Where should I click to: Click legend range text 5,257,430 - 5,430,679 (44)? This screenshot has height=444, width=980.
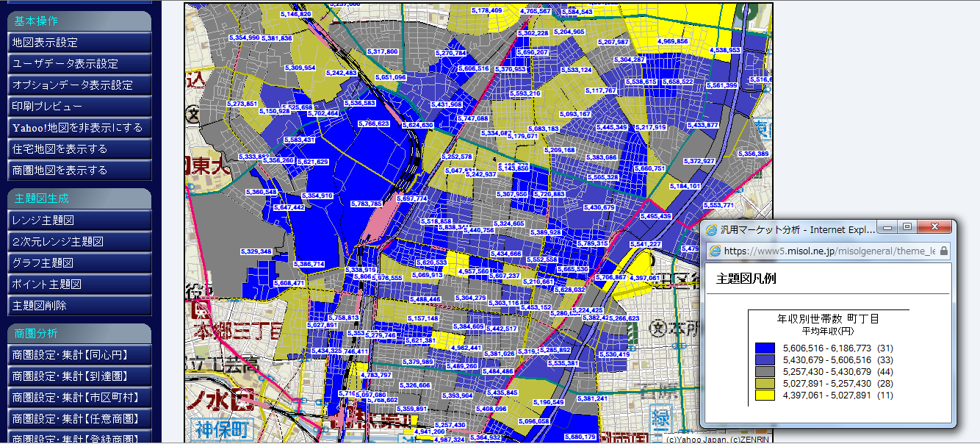837,371
